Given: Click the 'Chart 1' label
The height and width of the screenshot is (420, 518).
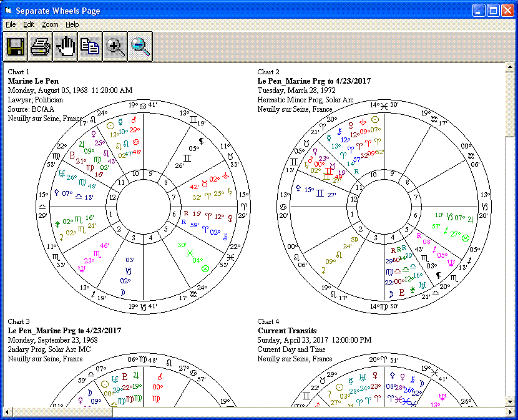Looking at the screenshot, I should coord(19,72).
